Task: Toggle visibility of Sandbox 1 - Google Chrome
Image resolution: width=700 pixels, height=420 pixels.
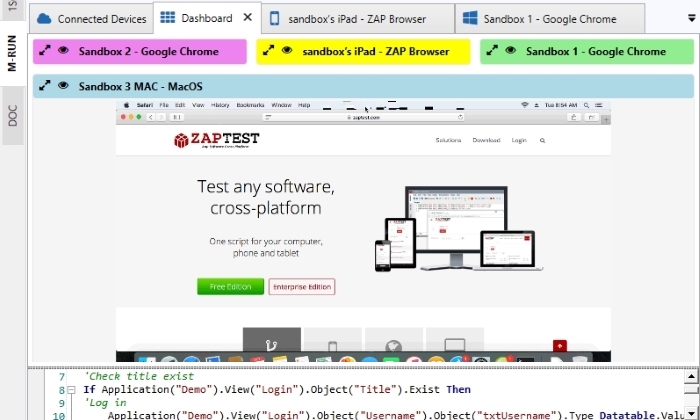Action: pos(511,50)
